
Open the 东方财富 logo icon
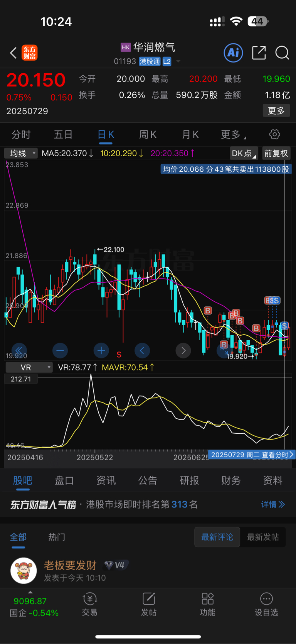point(30,52)
